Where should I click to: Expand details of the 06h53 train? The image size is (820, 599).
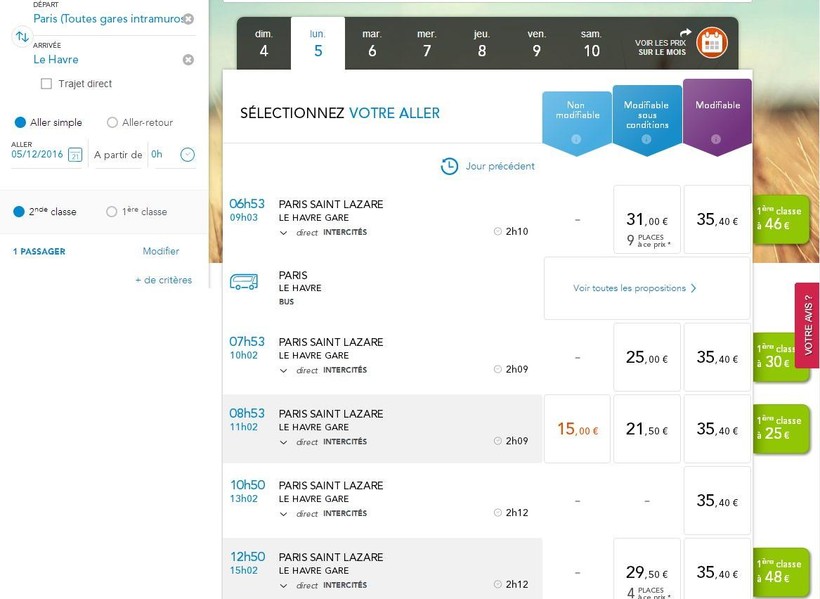(x=284, y=232)
